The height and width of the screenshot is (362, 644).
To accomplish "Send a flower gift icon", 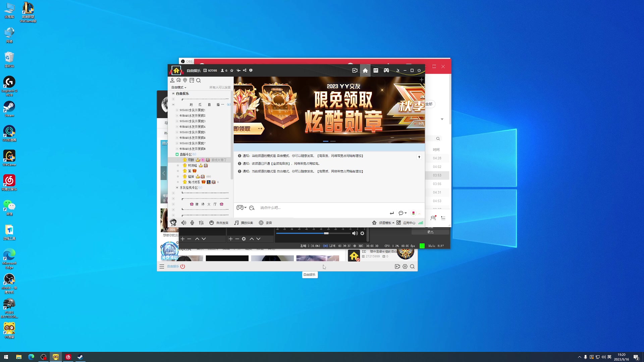I will 413,213.
